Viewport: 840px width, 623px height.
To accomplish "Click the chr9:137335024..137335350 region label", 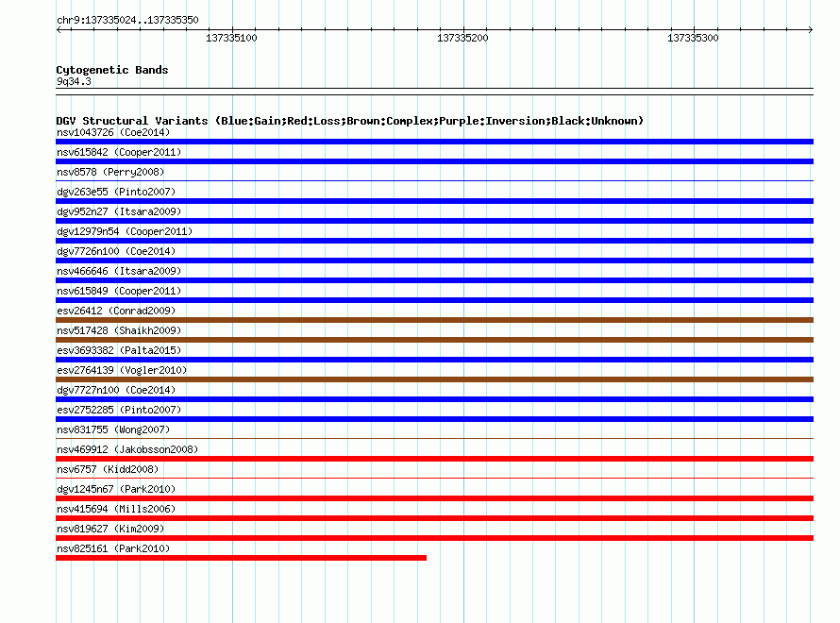I will coord(127,20).
